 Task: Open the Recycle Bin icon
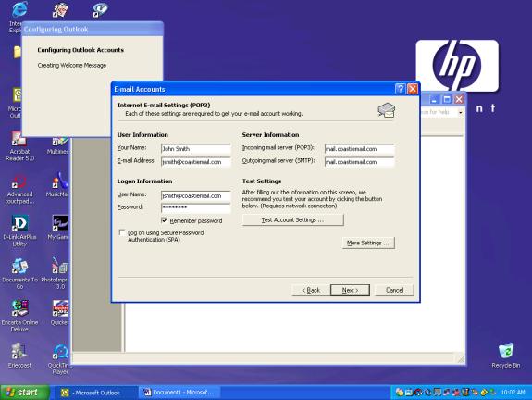point(505,352)
